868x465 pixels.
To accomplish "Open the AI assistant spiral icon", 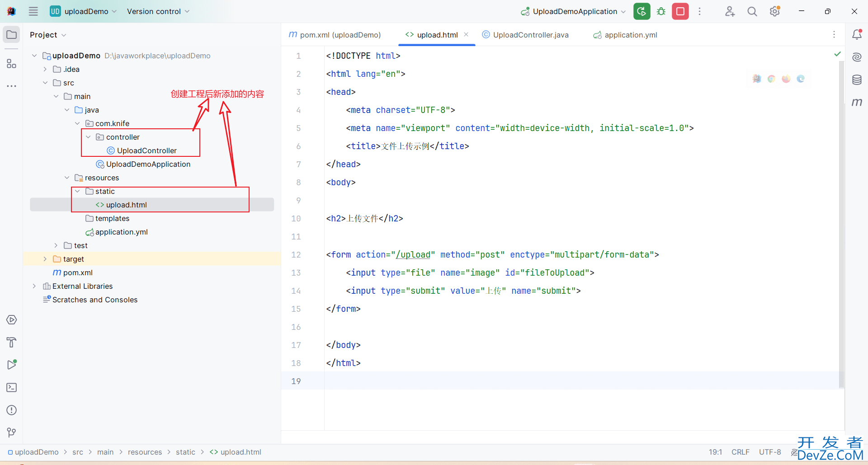I will click(x=857, y=57).
